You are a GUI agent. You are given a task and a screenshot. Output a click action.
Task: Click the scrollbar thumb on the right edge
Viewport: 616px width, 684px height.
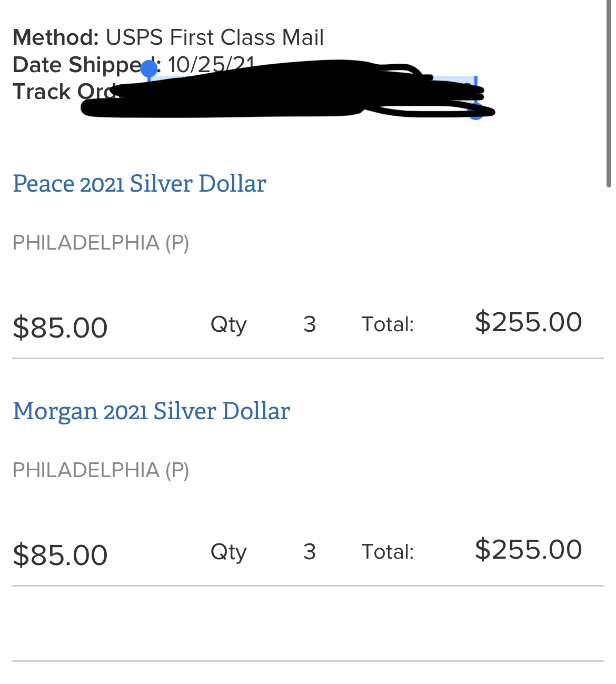point(609,94)
